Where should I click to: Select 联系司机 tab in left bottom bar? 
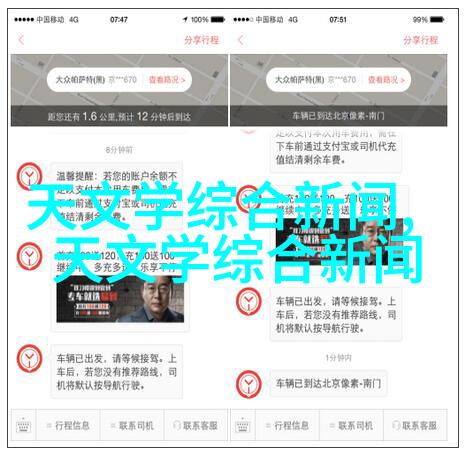(x=132, y=425)
